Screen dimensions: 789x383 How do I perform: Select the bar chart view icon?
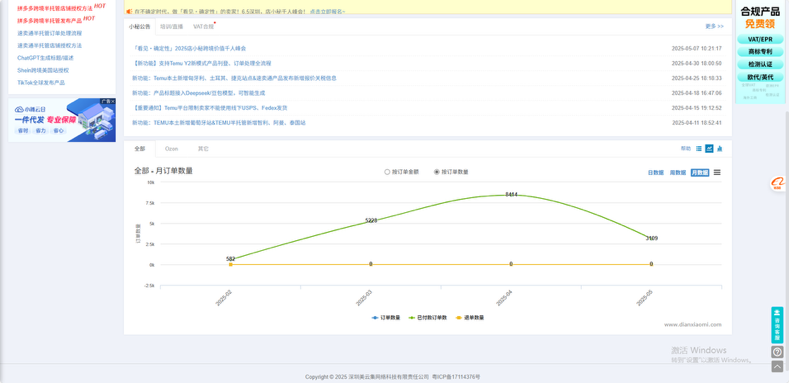pos(720,149)
